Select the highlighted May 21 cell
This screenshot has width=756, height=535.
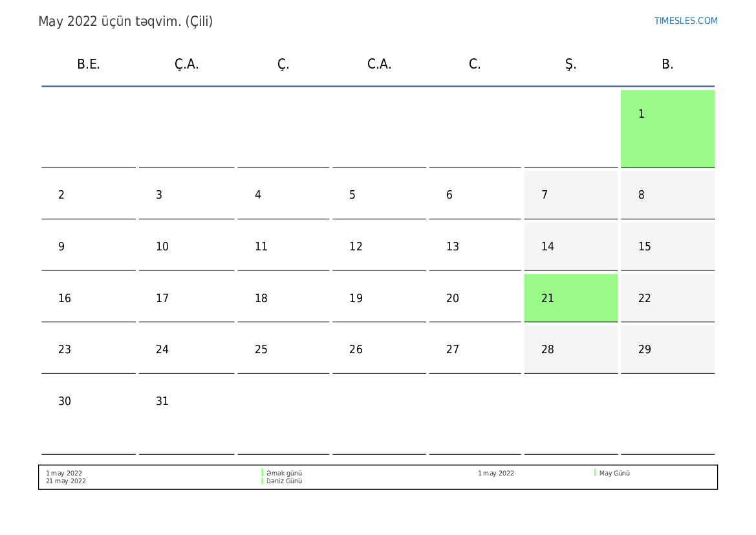click(x=570, y=298)
